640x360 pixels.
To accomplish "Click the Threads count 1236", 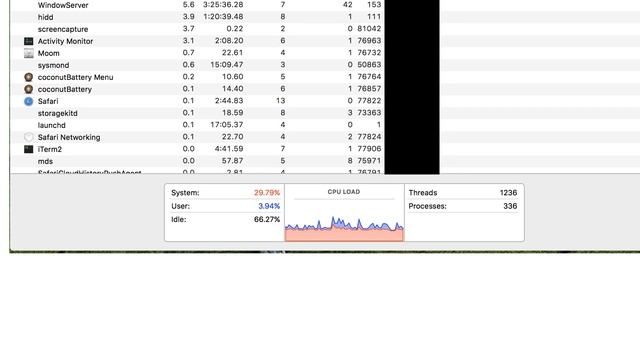I will tap(508, 193).
